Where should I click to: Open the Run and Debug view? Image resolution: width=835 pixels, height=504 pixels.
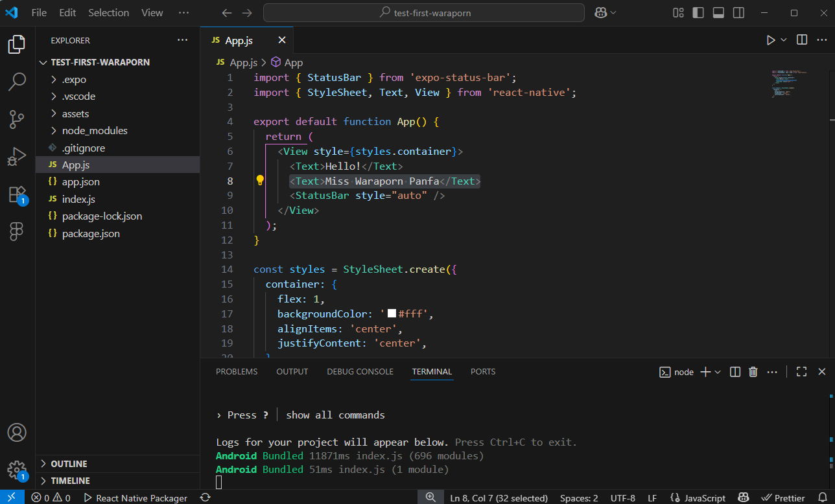17,157
